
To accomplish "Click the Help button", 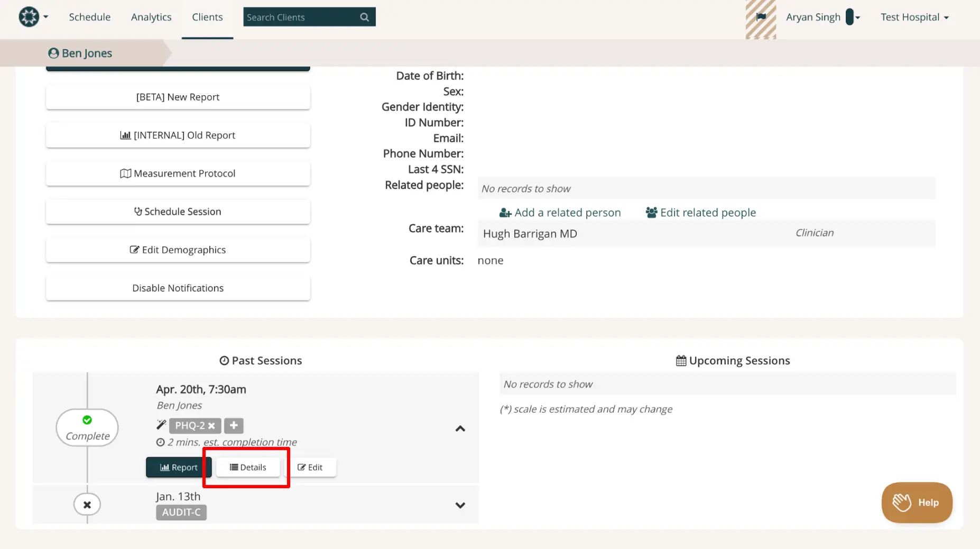I will 916,502.
